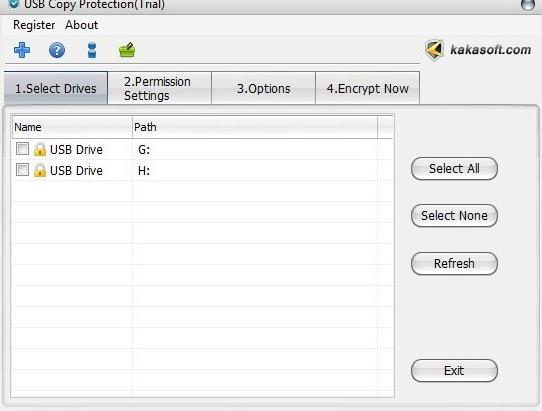542x411 pixels.
Task: Open the Register menu
Action: [x=34, y=25]
